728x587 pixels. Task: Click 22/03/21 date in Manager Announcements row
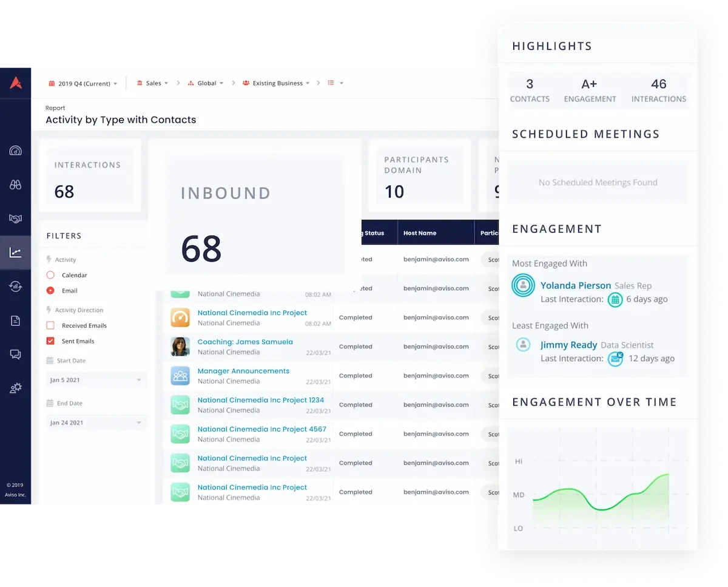[x=318, y=382]
